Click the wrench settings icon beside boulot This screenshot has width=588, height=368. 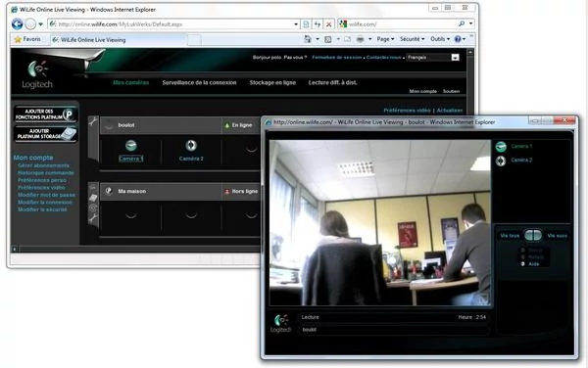(x=93, y=120)
